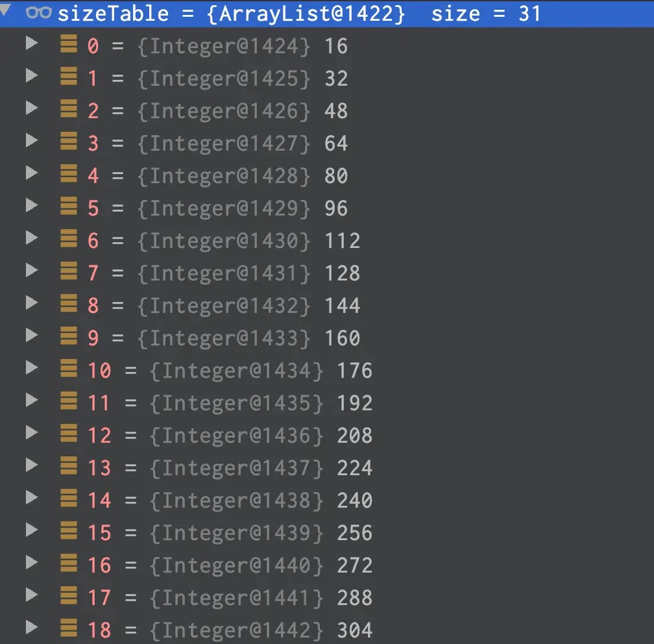Click the array element icon of index 16
Image resolution: width=654 pixels, height=644 pixels.
[x=69, y=563]
